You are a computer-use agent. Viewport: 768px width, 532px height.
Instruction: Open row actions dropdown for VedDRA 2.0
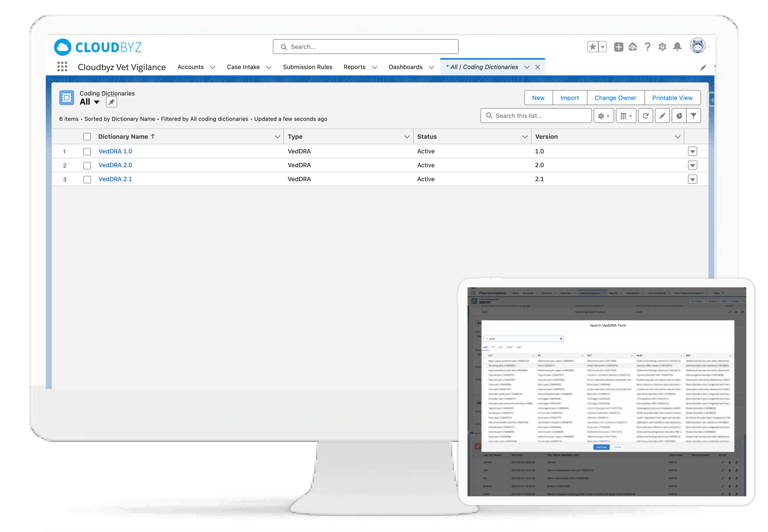pyautogui.click(x=693, y=165)
